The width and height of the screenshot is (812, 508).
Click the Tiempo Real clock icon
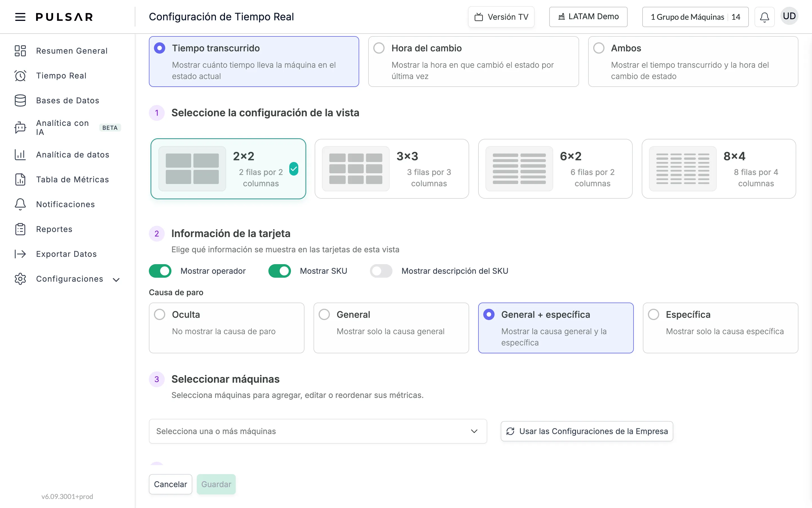[20, 76]
